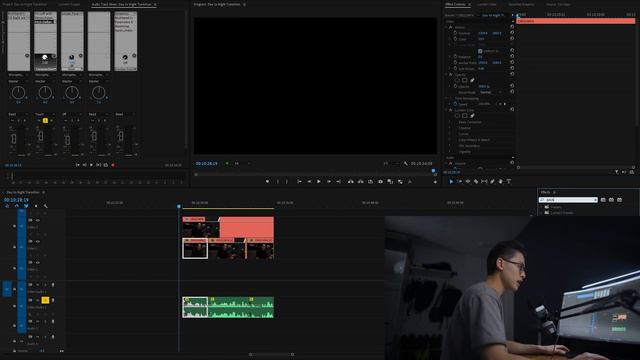Toggle Snap magnet in timeline
Viewport: 640px width, 360px height.
[17, 206]
